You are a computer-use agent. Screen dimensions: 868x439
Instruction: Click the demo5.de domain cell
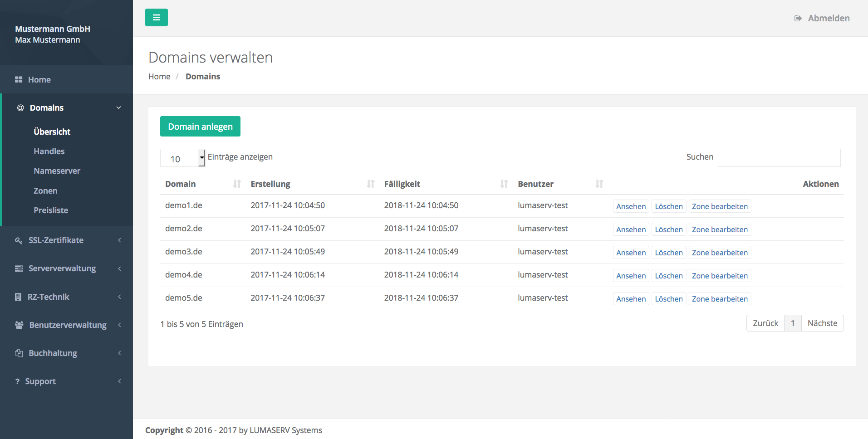184,298
